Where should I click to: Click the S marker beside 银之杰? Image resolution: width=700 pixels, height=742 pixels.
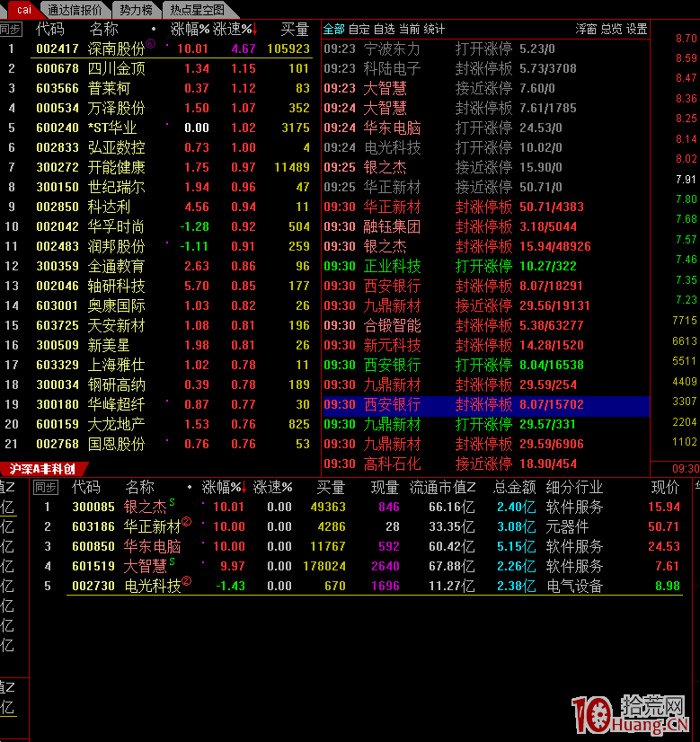click(172, 502)
